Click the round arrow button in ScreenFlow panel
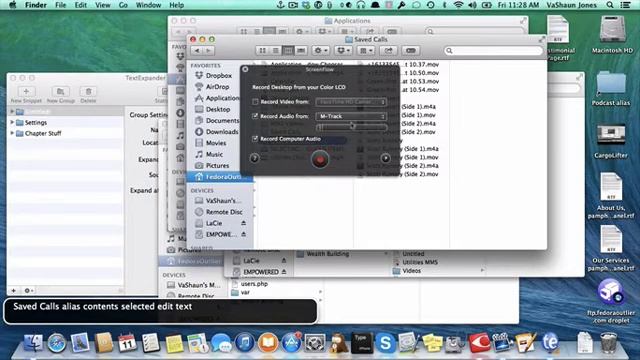Image resolution: width=640 pixels, height=360 pixels. click(385, 158)
